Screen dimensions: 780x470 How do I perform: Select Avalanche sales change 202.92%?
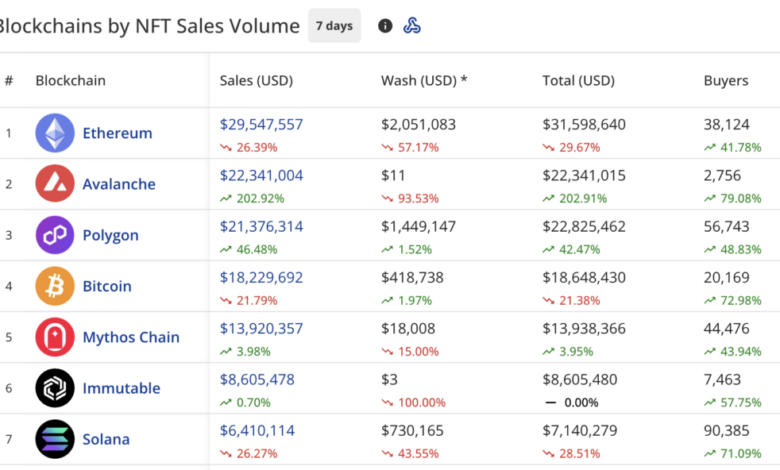[260, 198]
